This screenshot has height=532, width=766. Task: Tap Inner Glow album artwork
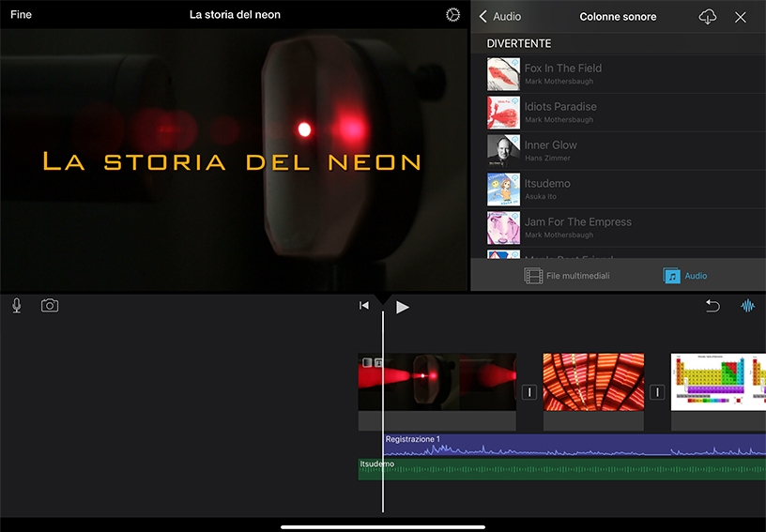click(x=503, y=151)
